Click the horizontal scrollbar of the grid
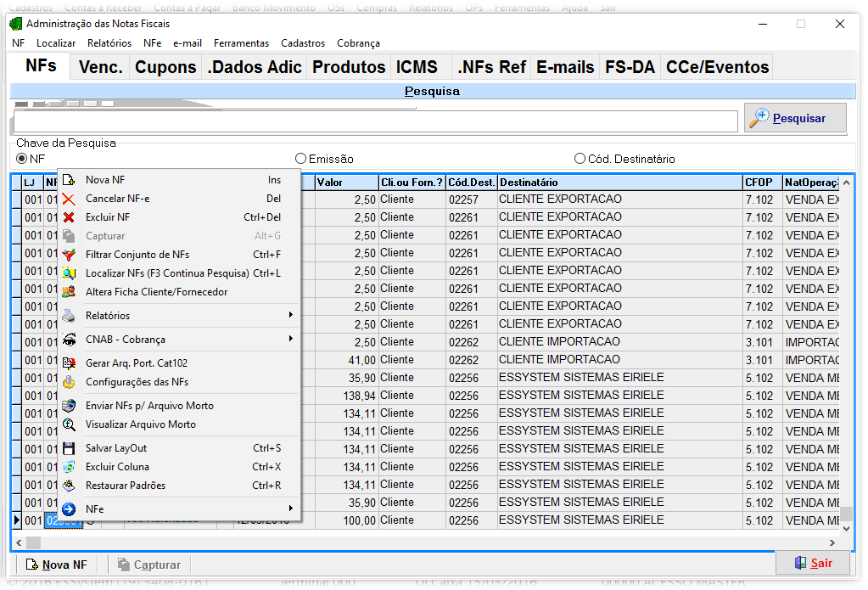The height and width of the screenshot is (590, 868). tap(424, 542)
